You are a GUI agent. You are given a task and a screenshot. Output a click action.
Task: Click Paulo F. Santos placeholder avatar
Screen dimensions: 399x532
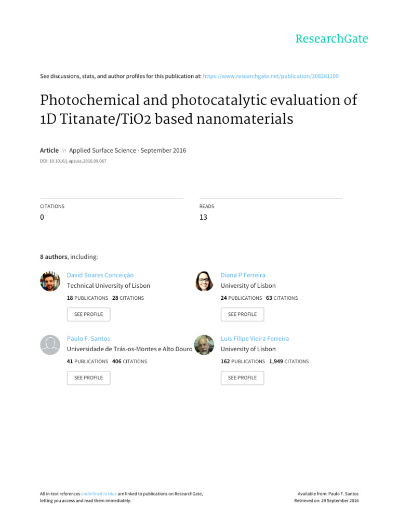coord(50,345)
